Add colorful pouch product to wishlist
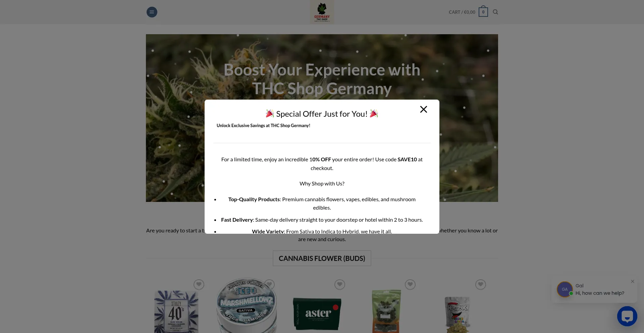The width and height of the screenshot is (644, 333). click(481, 285)
